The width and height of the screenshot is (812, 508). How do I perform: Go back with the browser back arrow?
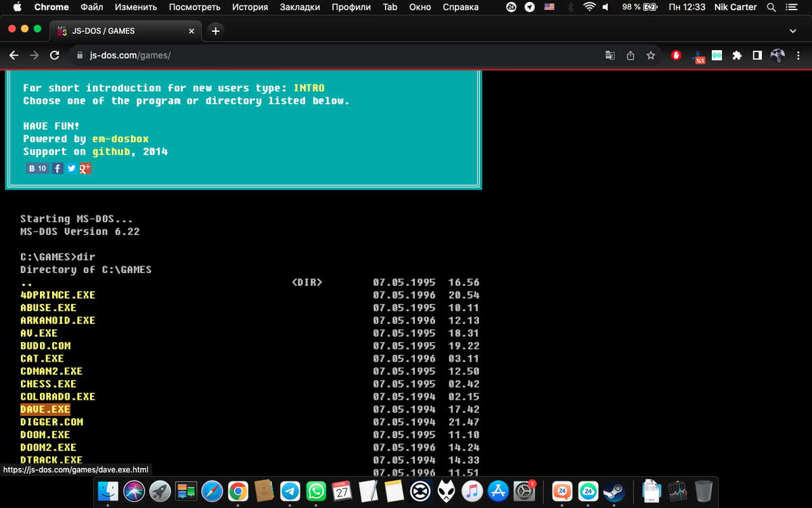(x=14, y=56)
